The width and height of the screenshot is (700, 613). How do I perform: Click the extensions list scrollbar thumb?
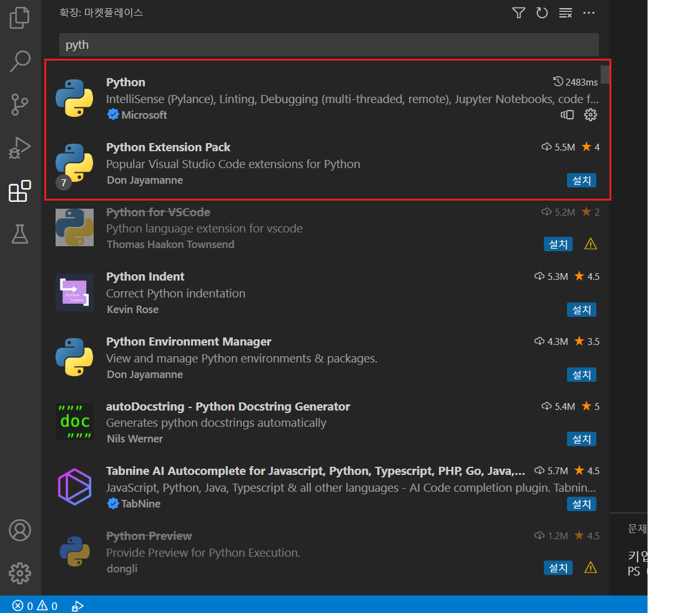(604, 74)
